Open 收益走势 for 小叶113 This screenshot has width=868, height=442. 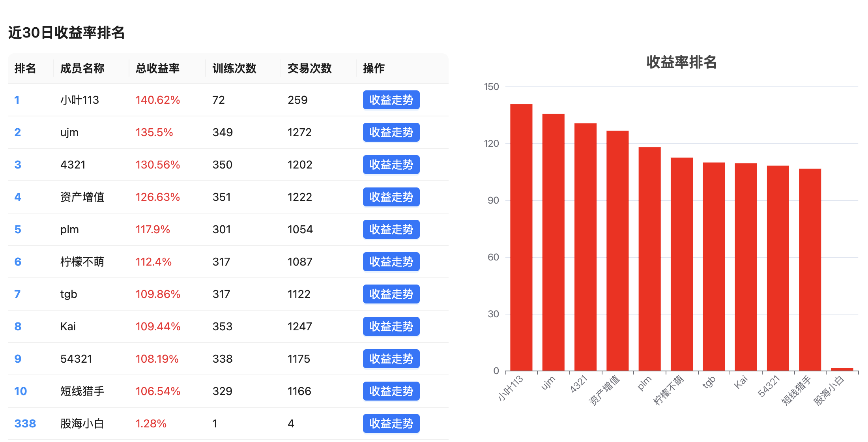coord(391,100)
